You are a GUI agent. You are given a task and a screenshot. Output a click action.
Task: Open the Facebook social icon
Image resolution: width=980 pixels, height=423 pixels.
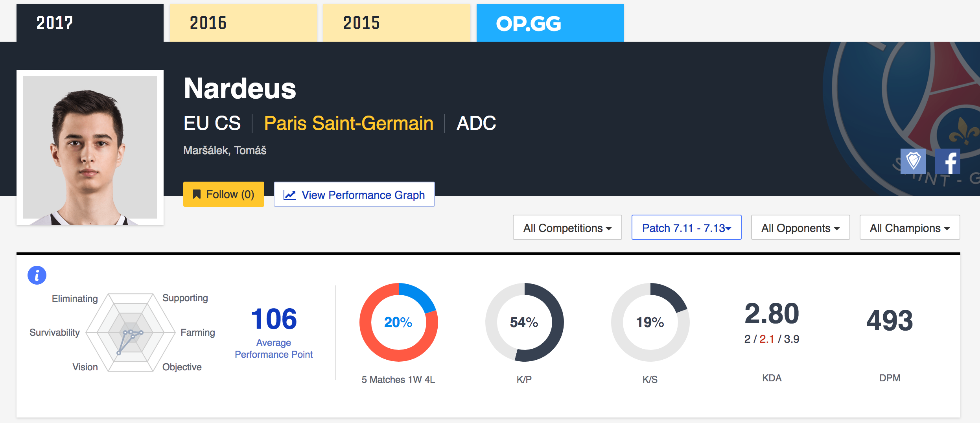click(947, 161)
